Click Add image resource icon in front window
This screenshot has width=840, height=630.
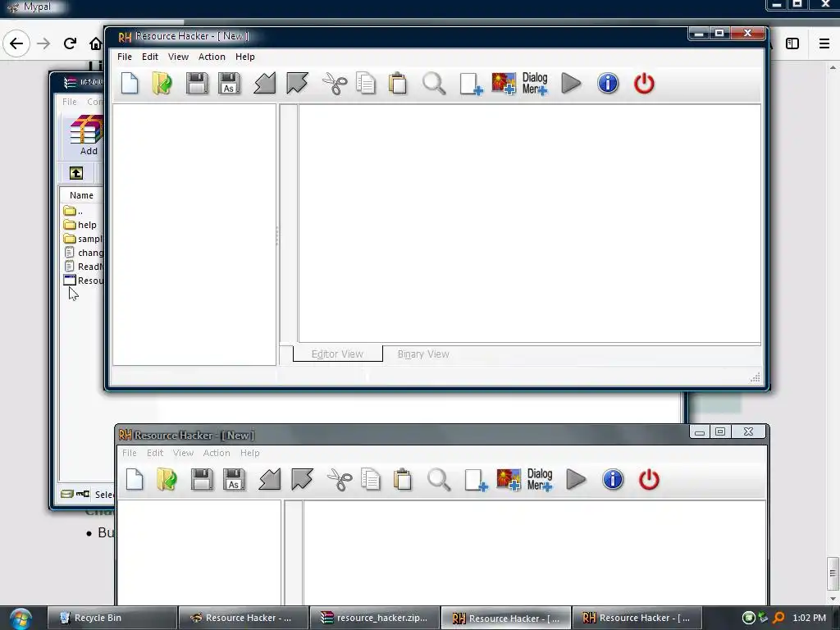click(x=504, y=84)
